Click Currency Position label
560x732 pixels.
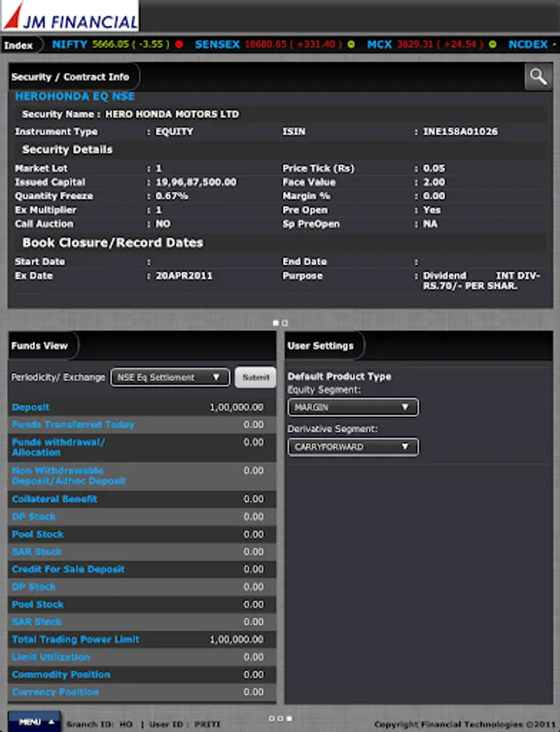click(55, 692)
